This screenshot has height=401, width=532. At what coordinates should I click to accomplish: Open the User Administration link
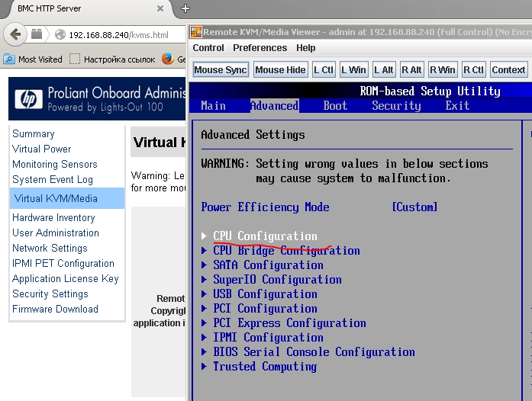click(56, 233)
